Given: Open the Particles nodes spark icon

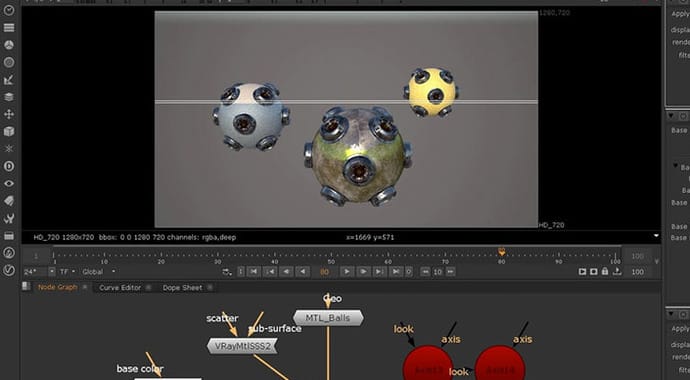Looking at the screenshot, I should (9, 149).
